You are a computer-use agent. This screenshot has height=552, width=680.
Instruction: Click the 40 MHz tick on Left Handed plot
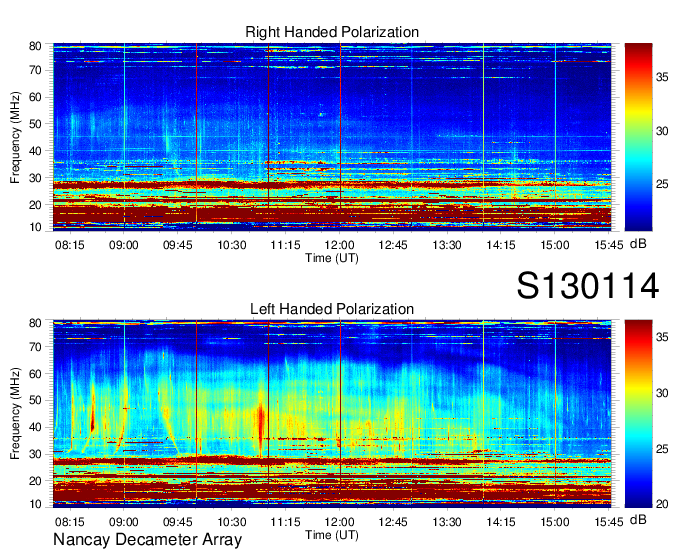tap(35, 428)
